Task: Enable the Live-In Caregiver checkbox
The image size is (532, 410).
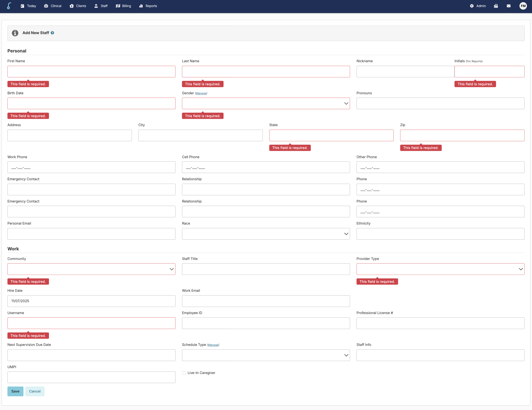Action: (x=184, y=373)
